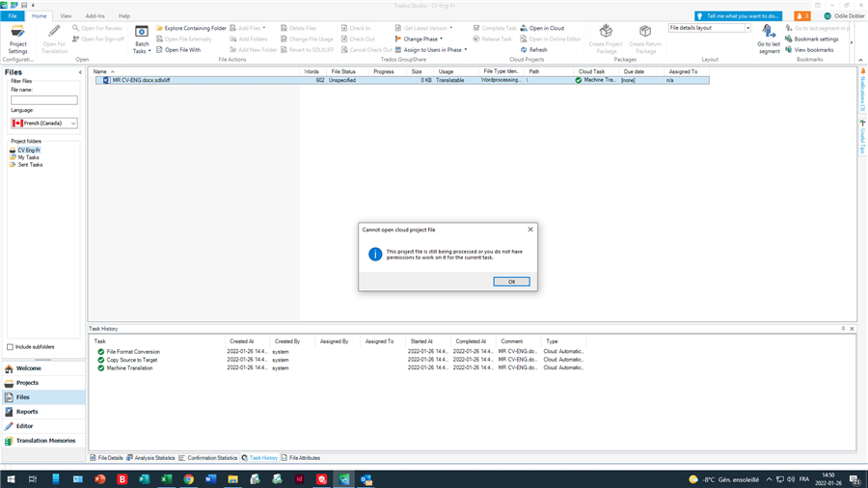The width and height of the screenshot is (868, 488).
Task: Switch to the Analysis Statistics tab
Action: tap(150, 458)
